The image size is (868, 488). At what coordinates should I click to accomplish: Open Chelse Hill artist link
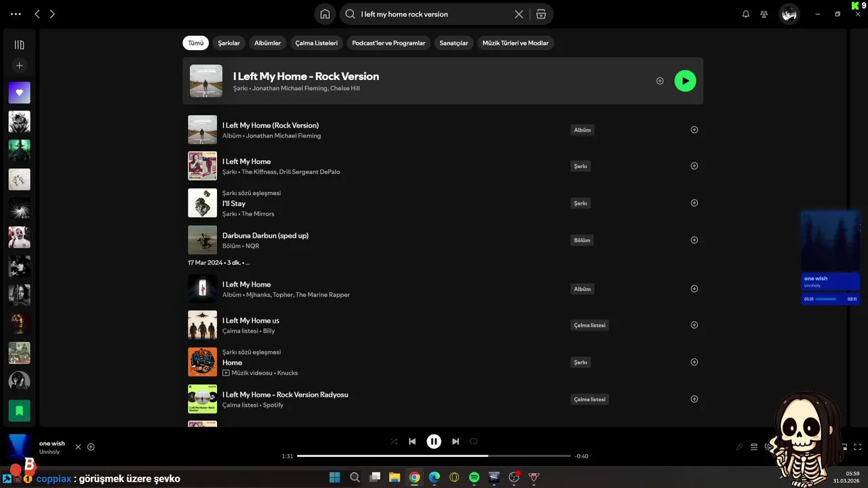click(344, 88)
